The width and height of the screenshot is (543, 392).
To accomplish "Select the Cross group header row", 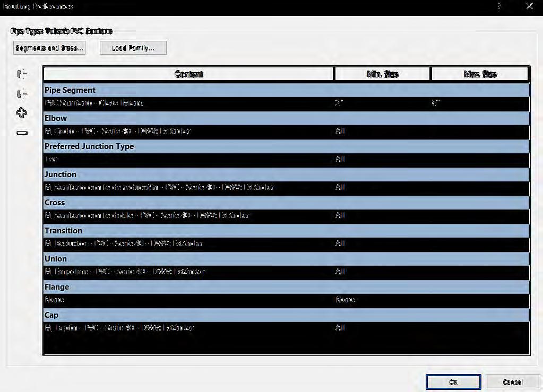I will (286, 203).
